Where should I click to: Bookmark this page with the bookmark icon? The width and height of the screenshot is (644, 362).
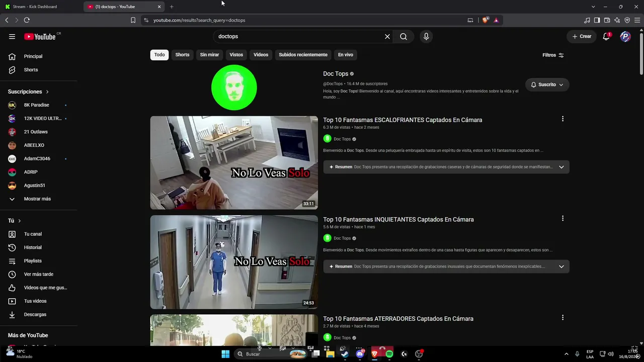point(133,20)
